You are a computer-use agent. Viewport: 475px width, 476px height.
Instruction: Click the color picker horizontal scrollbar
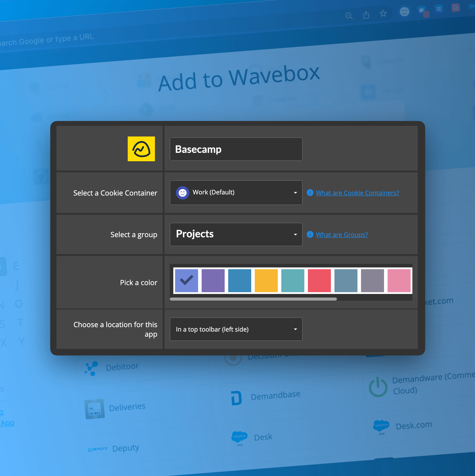(253, 299)
